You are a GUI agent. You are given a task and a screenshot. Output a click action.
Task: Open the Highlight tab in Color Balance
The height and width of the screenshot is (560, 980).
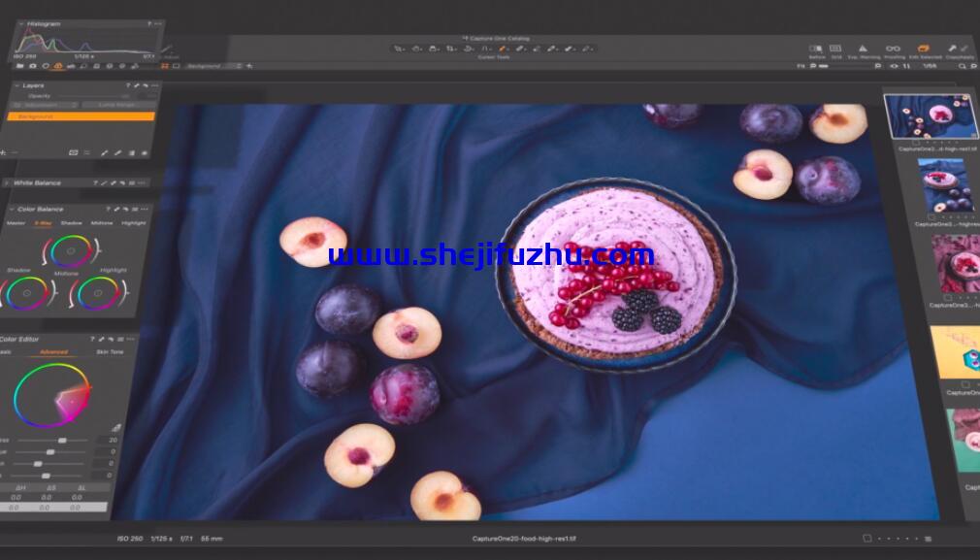coord(134,223)
